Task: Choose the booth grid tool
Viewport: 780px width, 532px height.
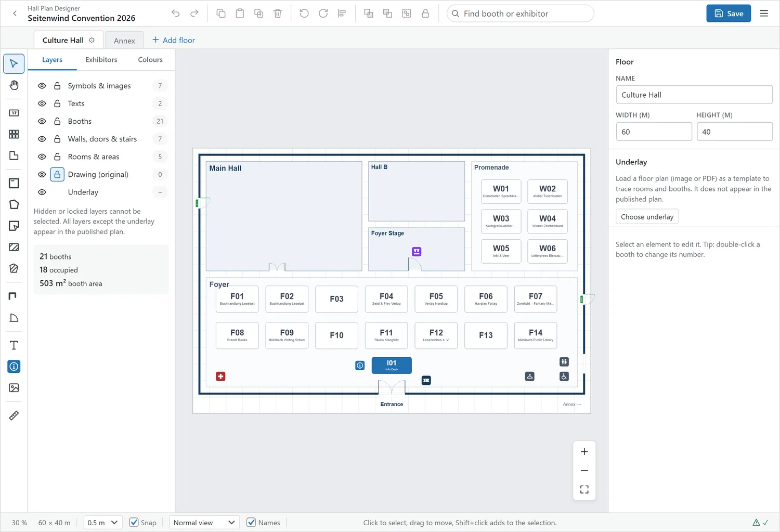Action: click(x=14, y=134)
